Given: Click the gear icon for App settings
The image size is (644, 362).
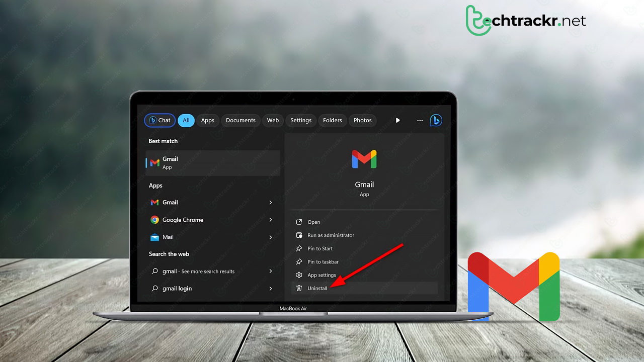Looking at the screenshot, I should [299, 275].
